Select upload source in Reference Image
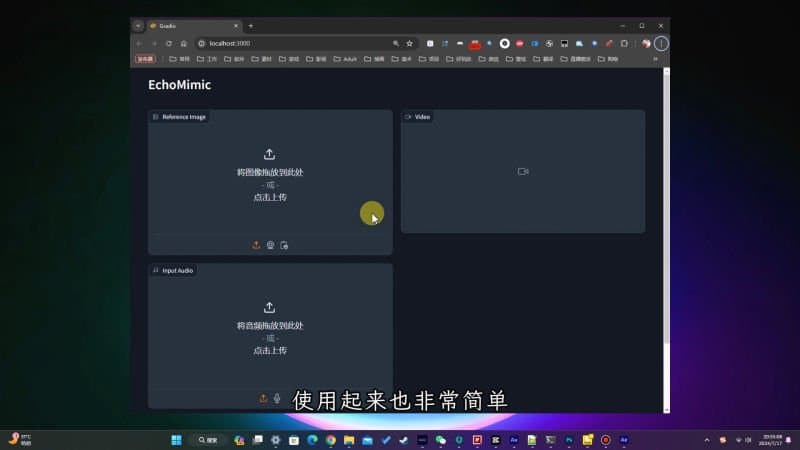 256,245
